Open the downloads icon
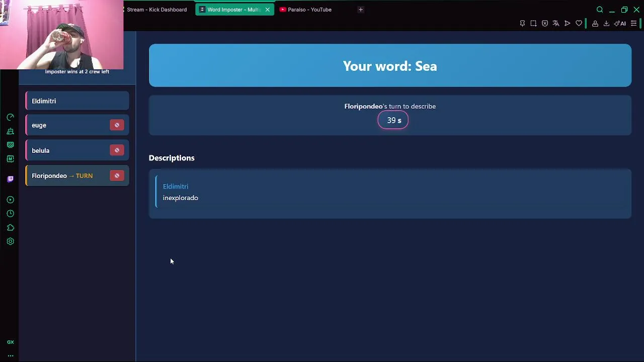The width and height of the screenshot is (644, 362). 606,24
